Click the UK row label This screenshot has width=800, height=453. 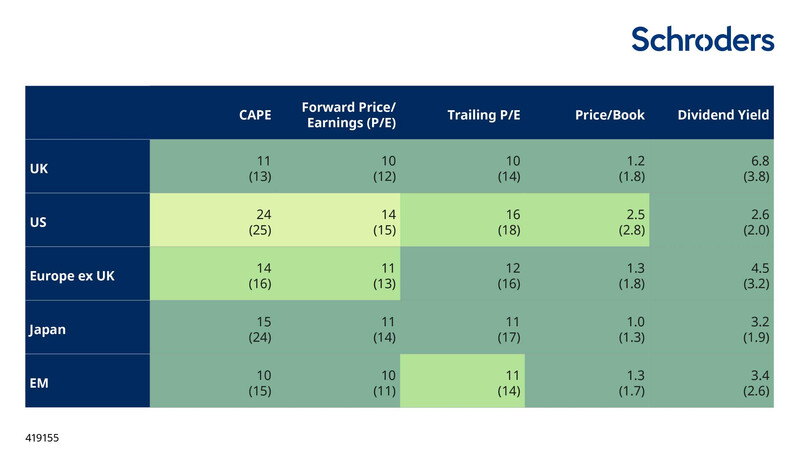38,167
